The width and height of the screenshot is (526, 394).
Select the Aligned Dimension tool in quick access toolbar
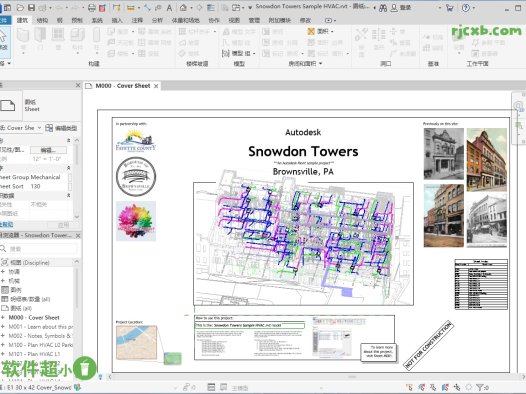tap(147, 7)
